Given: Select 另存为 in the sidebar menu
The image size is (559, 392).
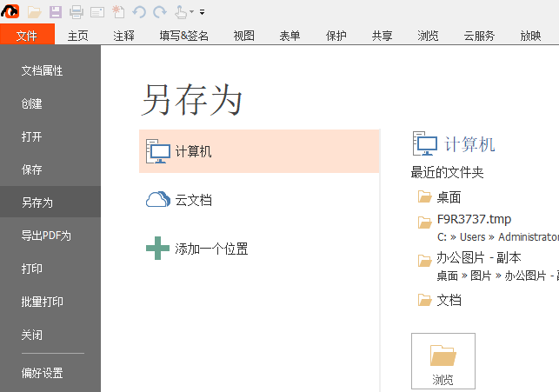Looking at the screenshot, I should (50, 203).
